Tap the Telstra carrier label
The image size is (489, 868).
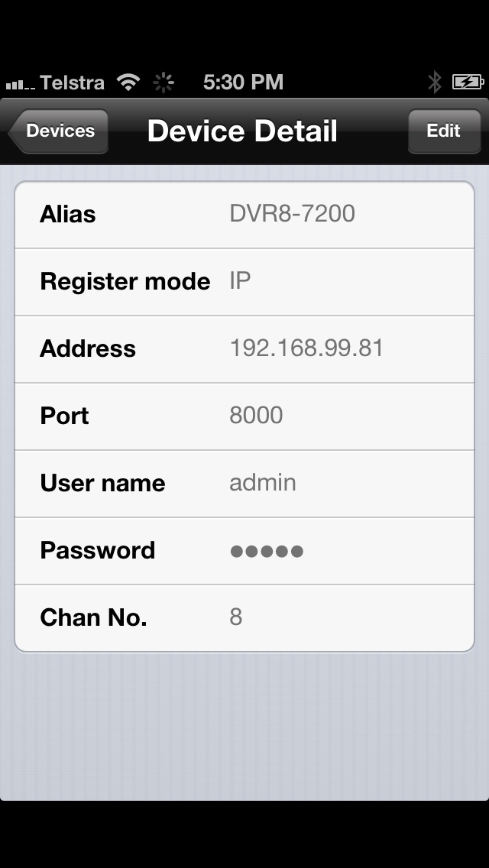[x=72, y=83]
